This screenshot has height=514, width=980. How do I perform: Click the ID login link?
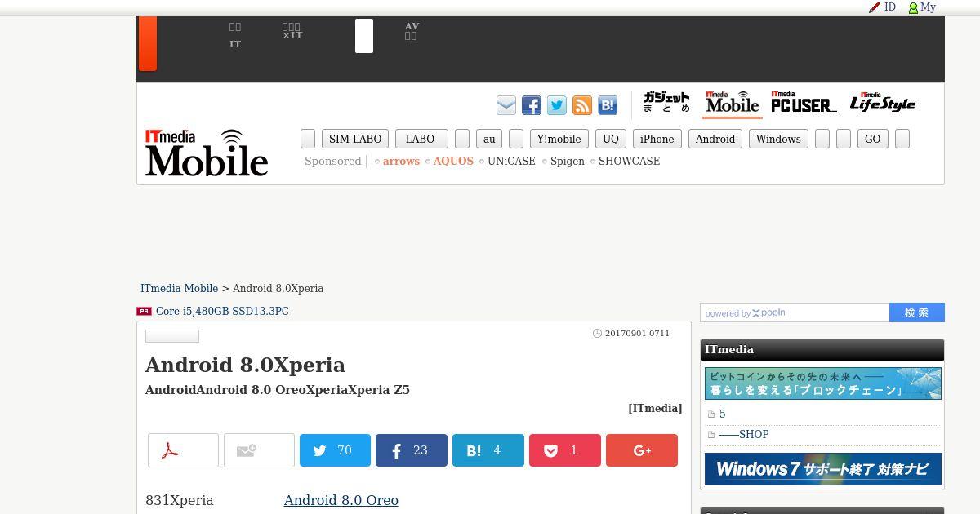tap(890, 7)
